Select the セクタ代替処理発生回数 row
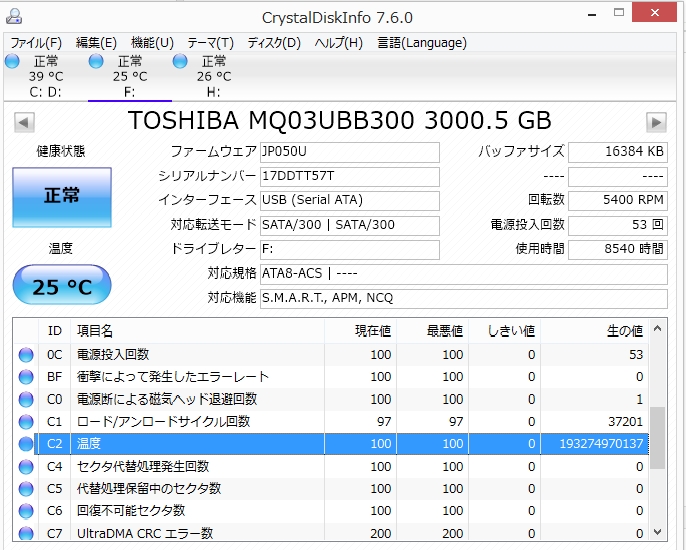The height and width of the screenshot is (550, 686). tap(331, 467)
